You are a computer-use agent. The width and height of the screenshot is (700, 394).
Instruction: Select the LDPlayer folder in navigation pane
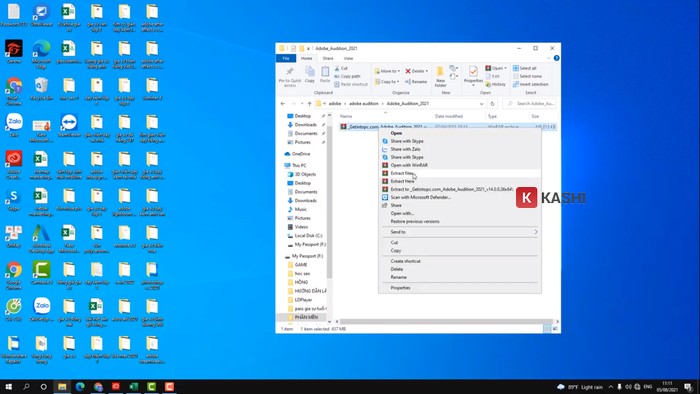click(303, 300)
